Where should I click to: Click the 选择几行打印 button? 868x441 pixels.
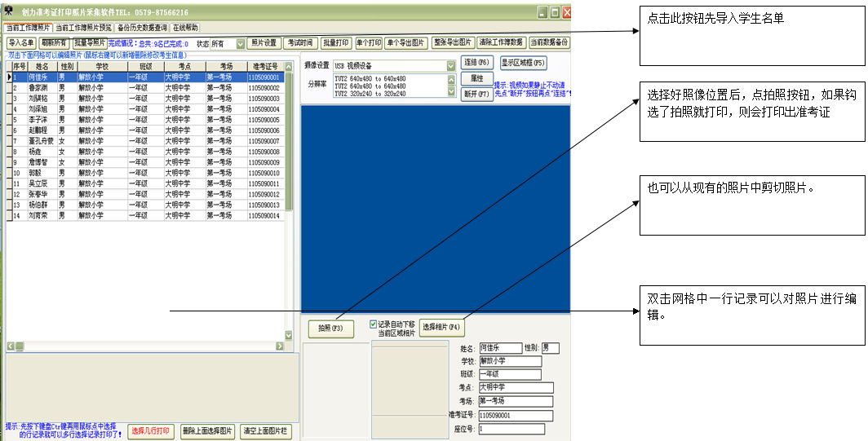[151, 431]
